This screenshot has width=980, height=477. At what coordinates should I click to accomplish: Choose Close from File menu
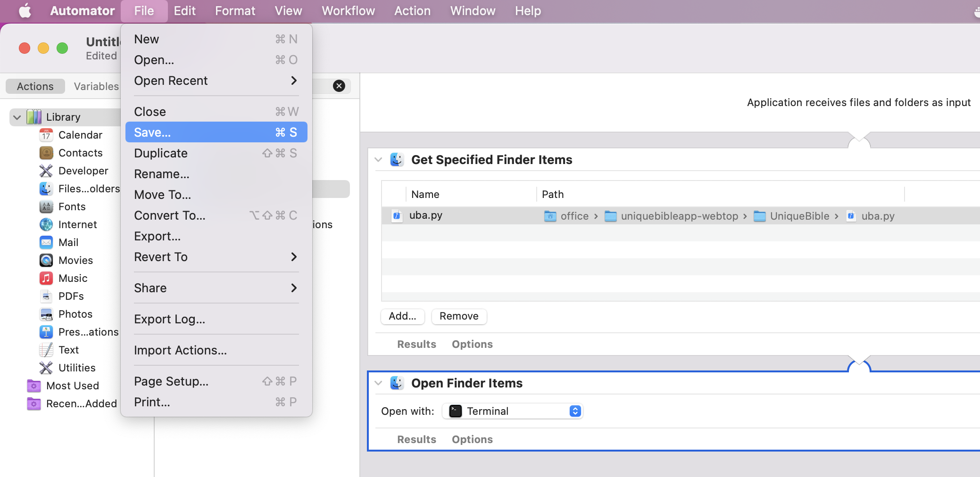pyautogui.click(x=216, y=112)
